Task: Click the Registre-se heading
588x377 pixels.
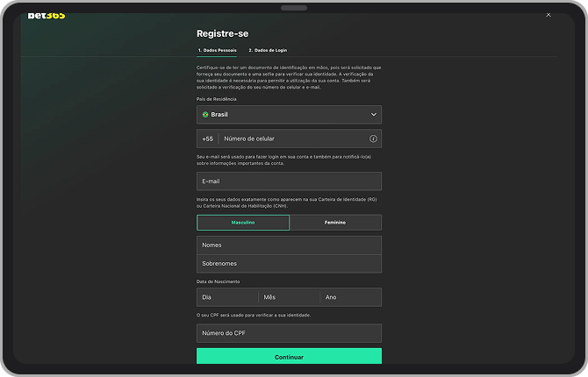Action: coord(222,33)
